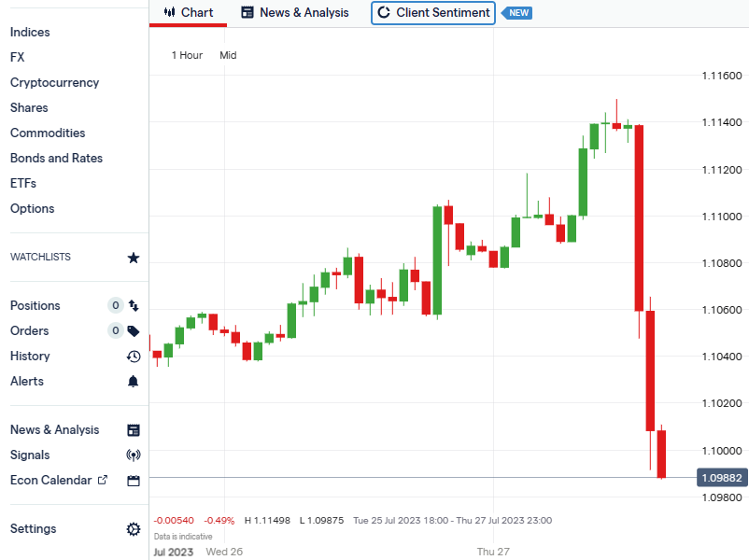
Task: Click the Wed 26 date axis label
Action: point(224,552)
